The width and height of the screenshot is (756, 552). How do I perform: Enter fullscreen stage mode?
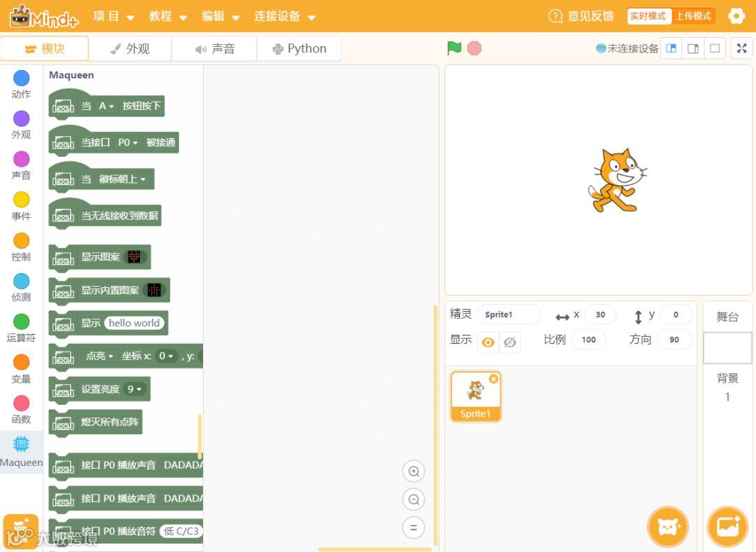[x=741, y=48]
